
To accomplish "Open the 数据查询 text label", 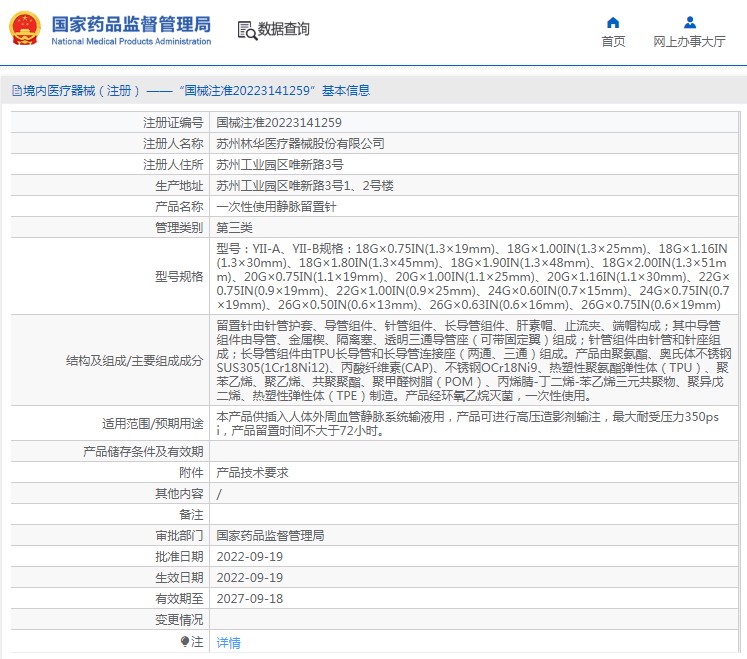I will (x=284, y=30).
